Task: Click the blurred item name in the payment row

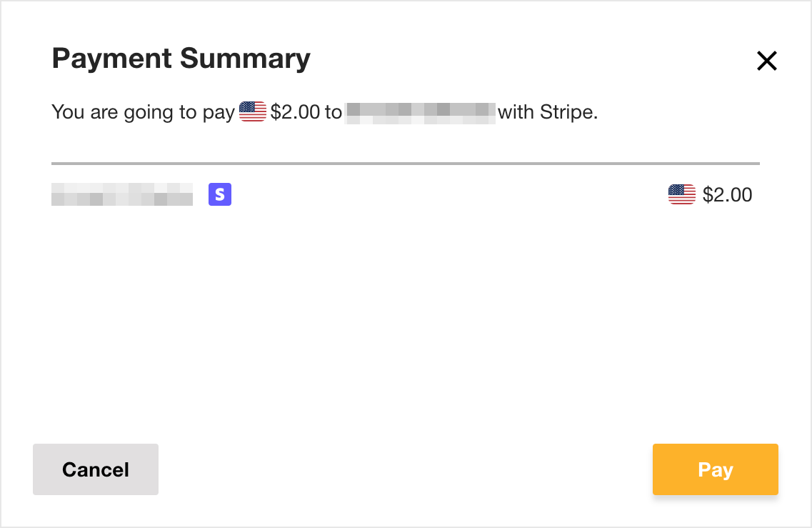Action: click(122, 194)
